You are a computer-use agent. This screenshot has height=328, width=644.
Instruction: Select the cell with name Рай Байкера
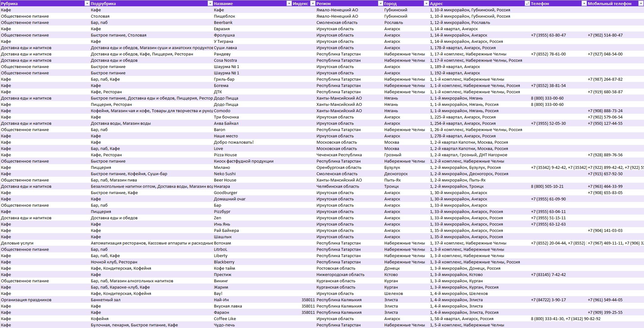(x=252, y=230)
